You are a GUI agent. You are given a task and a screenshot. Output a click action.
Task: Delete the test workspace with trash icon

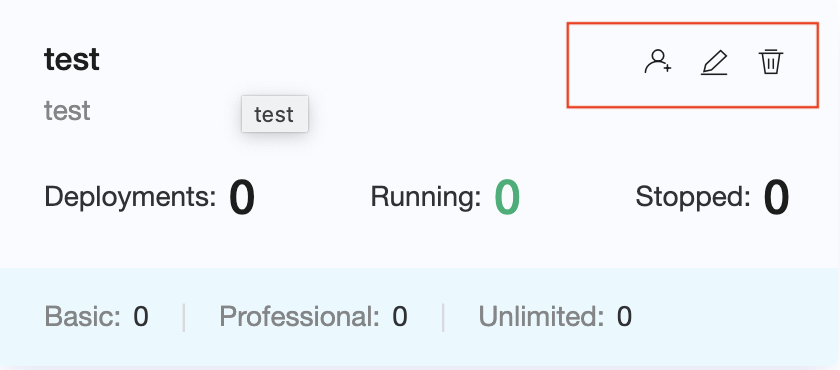771,62
